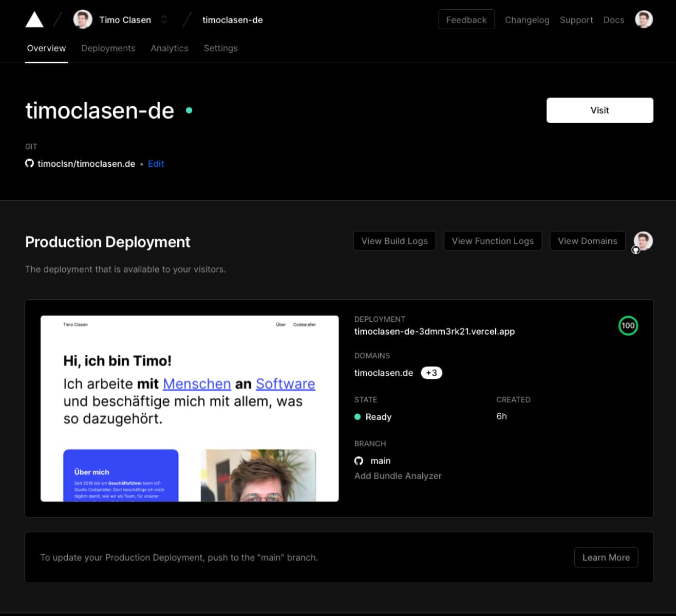Viewport: 676px width, 616px height.
Task: Click the 100 performance score circle
Action: [628, 325]
